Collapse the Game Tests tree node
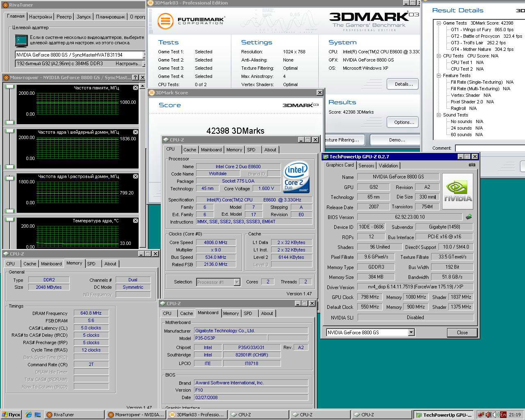525x420 pixels. (438, 23)
